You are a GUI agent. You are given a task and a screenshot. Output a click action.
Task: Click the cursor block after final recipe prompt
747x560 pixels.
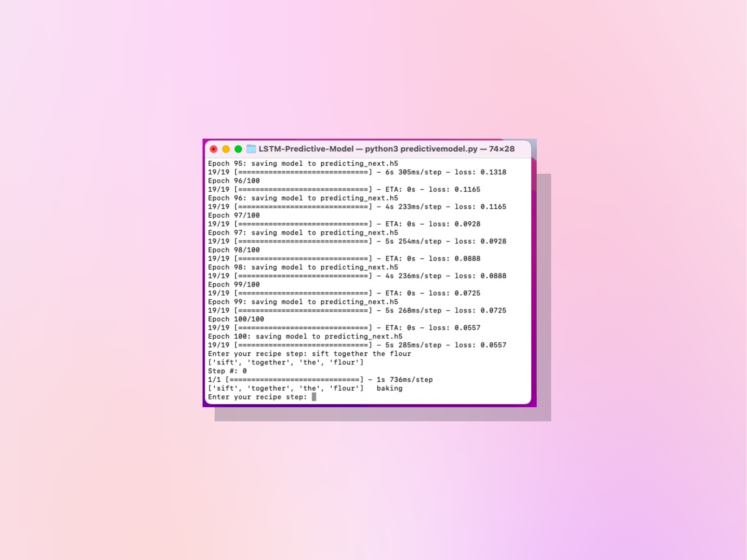tap(314, 397)
